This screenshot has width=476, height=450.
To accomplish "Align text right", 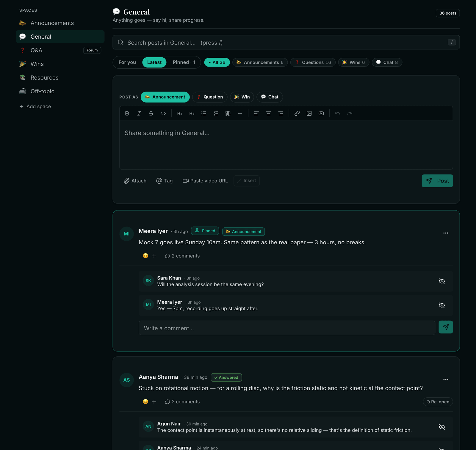I will [281, 113].
